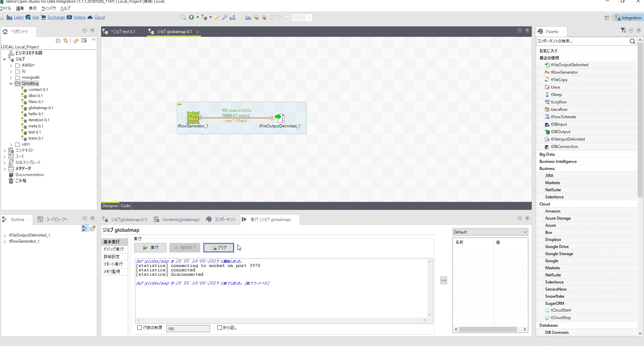Click the tFileOutputDelimited_1 component on canvas

(280, 118)
